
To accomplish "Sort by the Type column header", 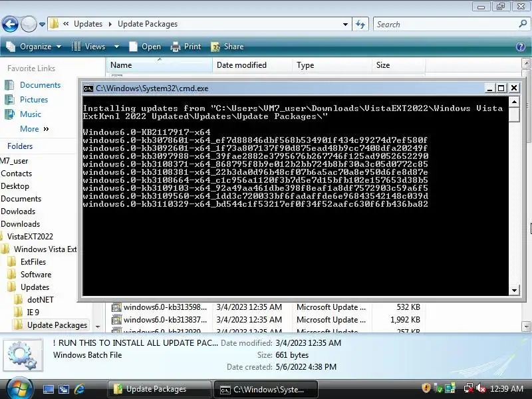I will [x=332, y=65].
